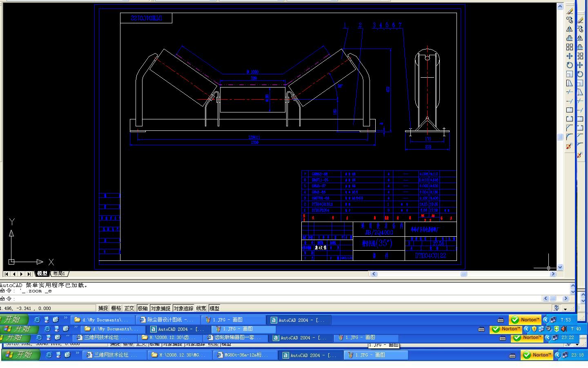This screenshot has width=588, height=368.
Task: Toggle 极轴 polar tracking in status bar
Action: tap(143, 308)
